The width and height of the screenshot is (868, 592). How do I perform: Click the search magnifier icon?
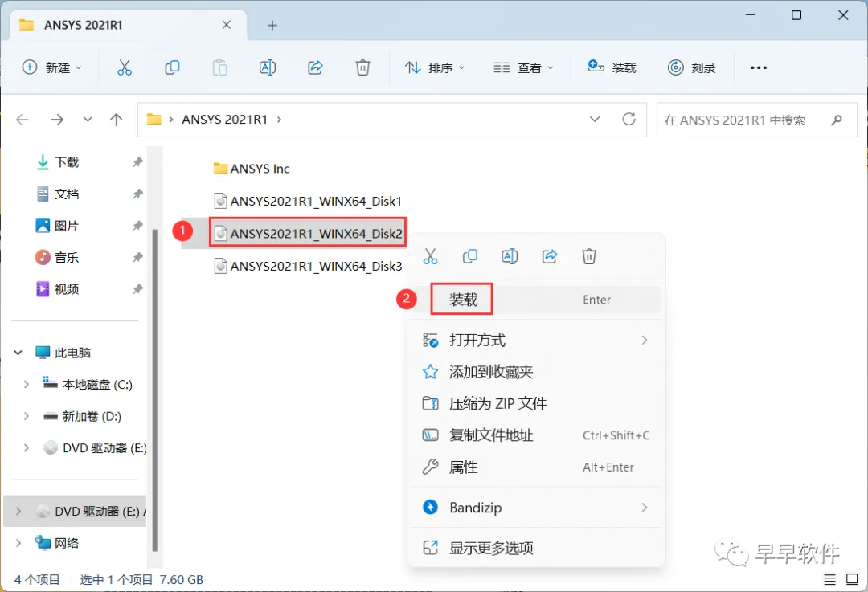click(x=837, y=120)
